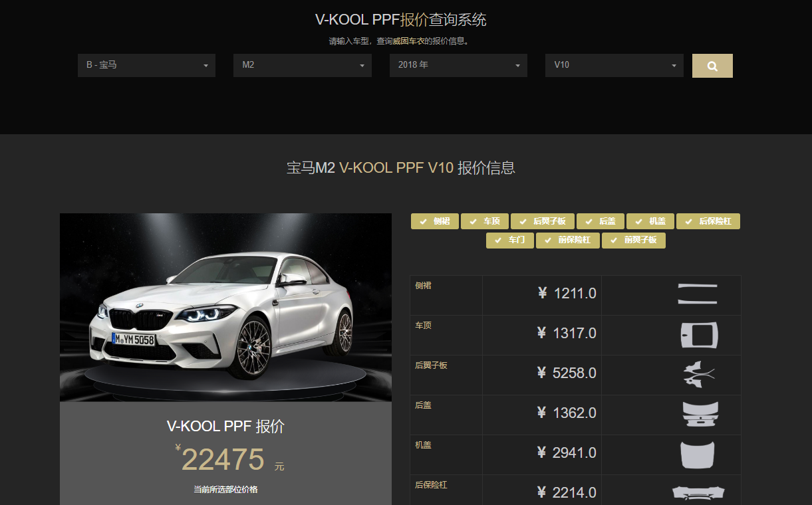Uncheck the 车顶 part option

click(x=485, y=221)
